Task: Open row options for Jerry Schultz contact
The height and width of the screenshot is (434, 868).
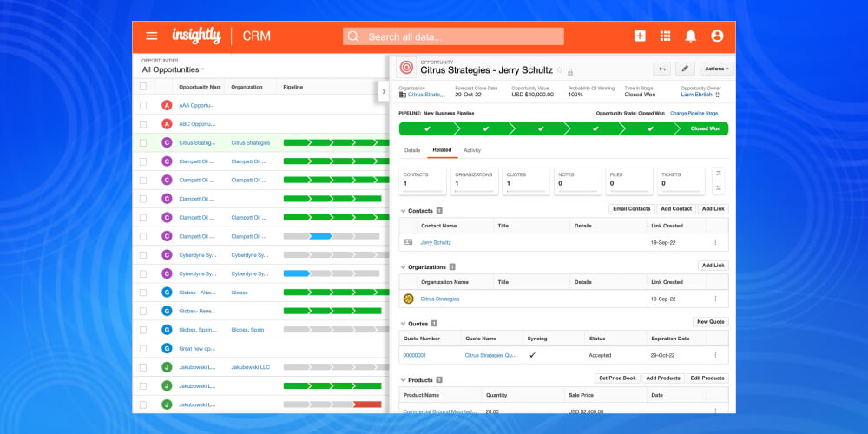Action: pyautogui.click(x=715, y=242)
